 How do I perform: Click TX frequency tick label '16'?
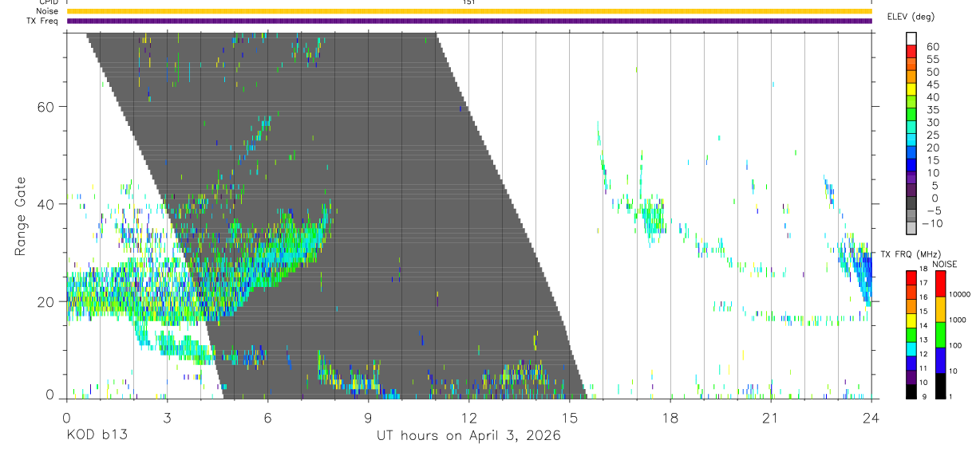point(923,297)
